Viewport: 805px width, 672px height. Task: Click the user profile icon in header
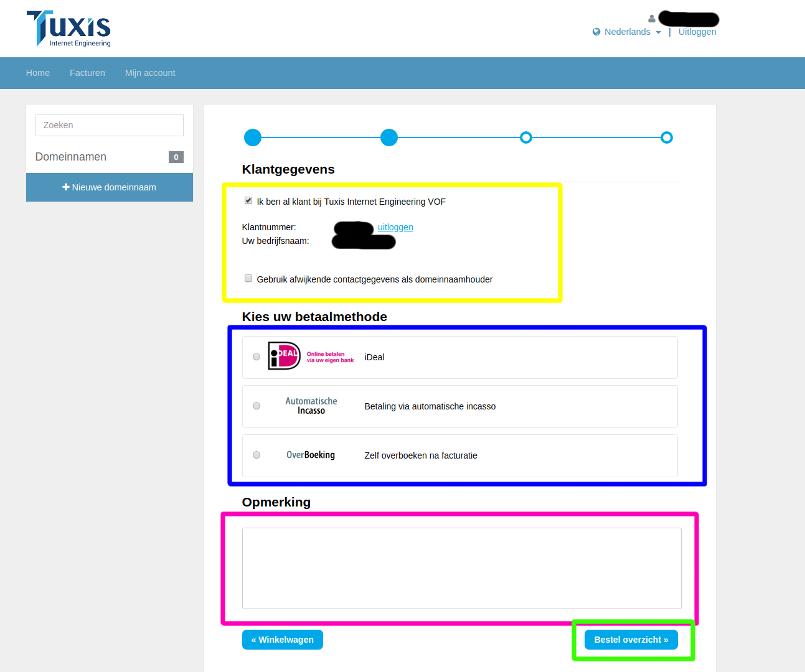(652, 19)
